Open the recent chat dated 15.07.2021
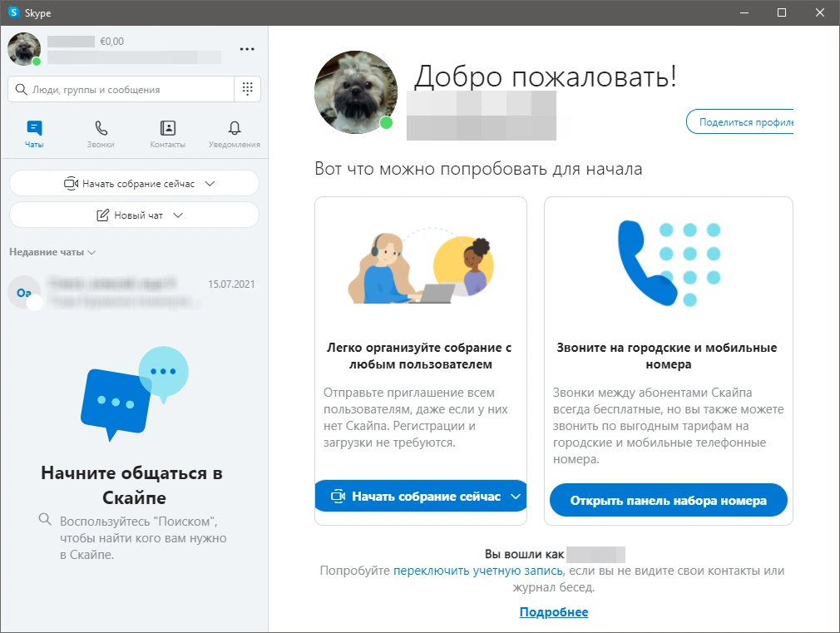The image size is (840, 633). click(134, 293)
